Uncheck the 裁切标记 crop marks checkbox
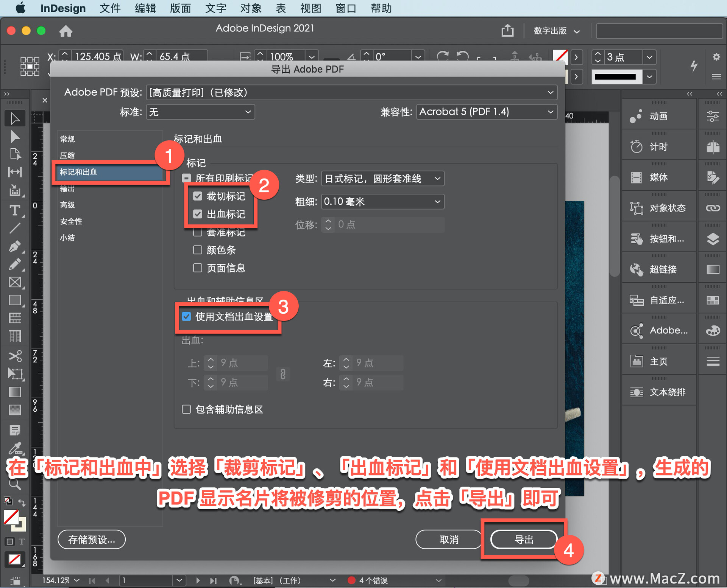 click(198, 196)
